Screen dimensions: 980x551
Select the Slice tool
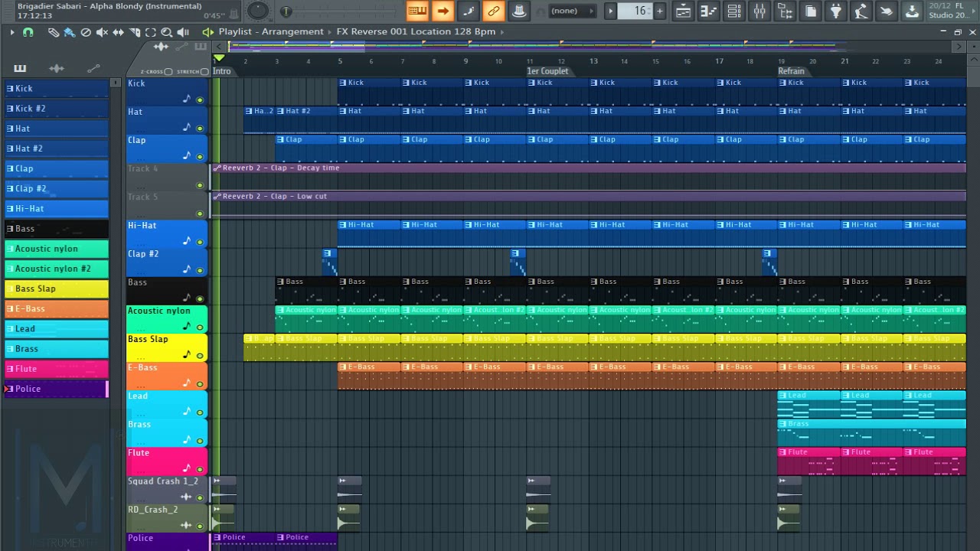tap(135, 32)
